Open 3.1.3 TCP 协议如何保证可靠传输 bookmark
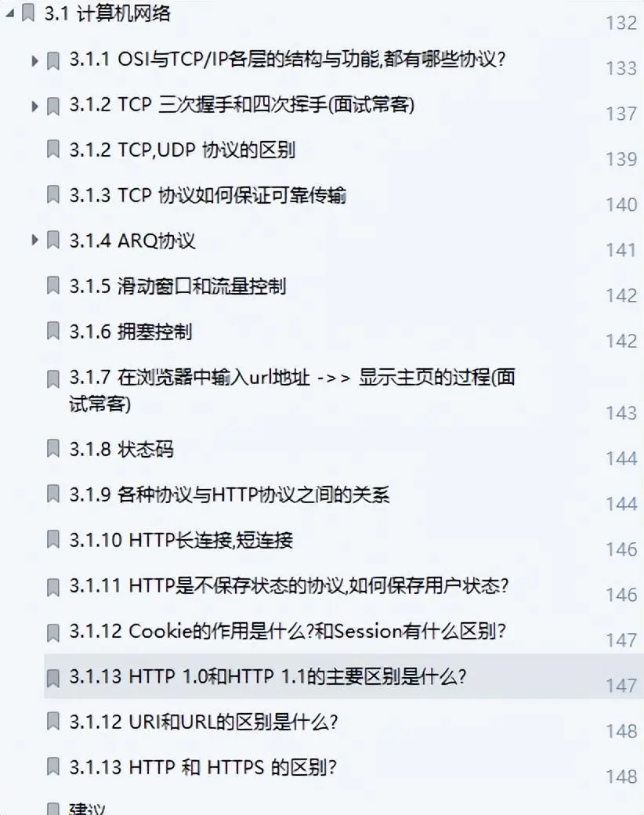The height and width of the screenshot is (815, 644). point(208,195)
